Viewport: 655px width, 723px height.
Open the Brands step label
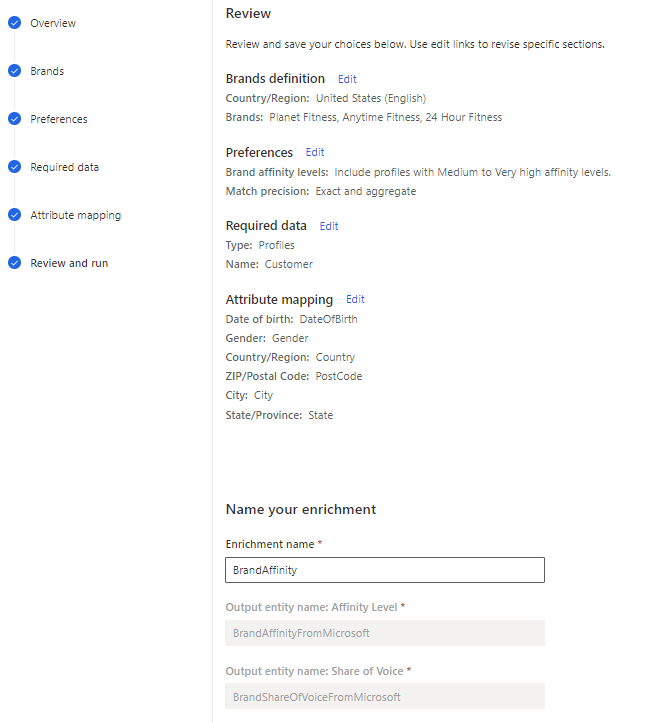click(x=47, y=71)
